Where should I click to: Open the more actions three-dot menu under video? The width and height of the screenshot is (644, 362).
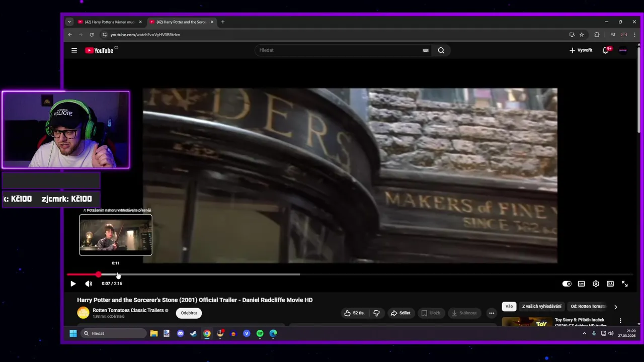(492, 313)
